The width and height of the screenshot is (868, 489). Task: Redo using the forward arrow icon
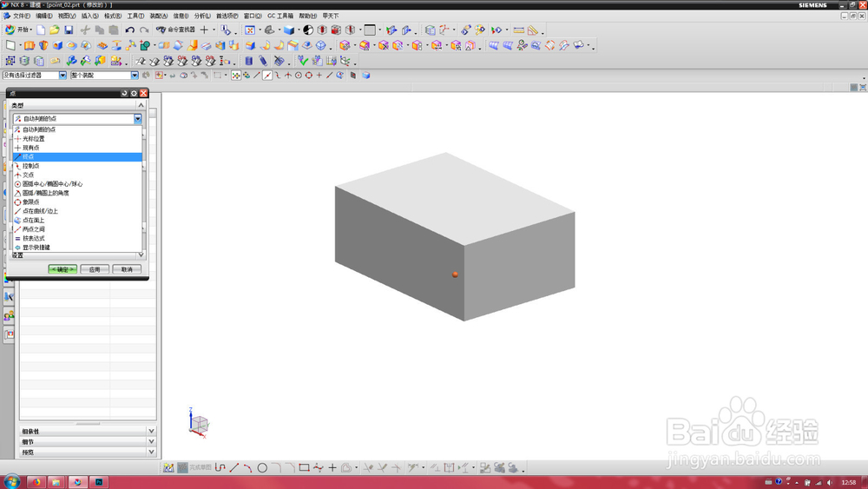144,30
